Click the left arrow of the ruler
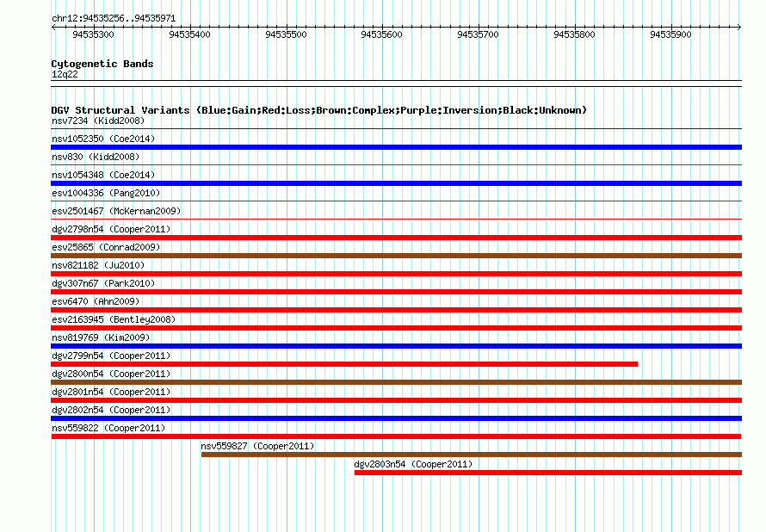The height and width of the screenshot is (532, 766). click(53, 28)
